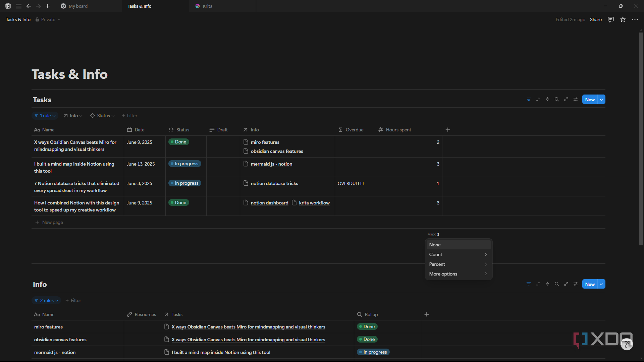Open the Percent submenu
This screenshot has width=644, height=362.
click(x=459, y=264)
